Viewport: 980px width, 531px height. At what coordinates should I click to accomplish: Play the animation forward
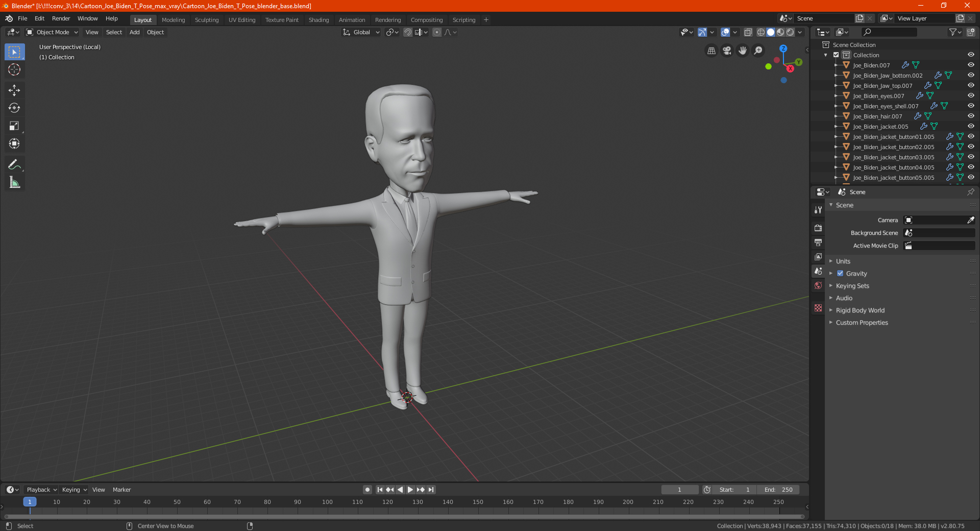coord(410,490)
